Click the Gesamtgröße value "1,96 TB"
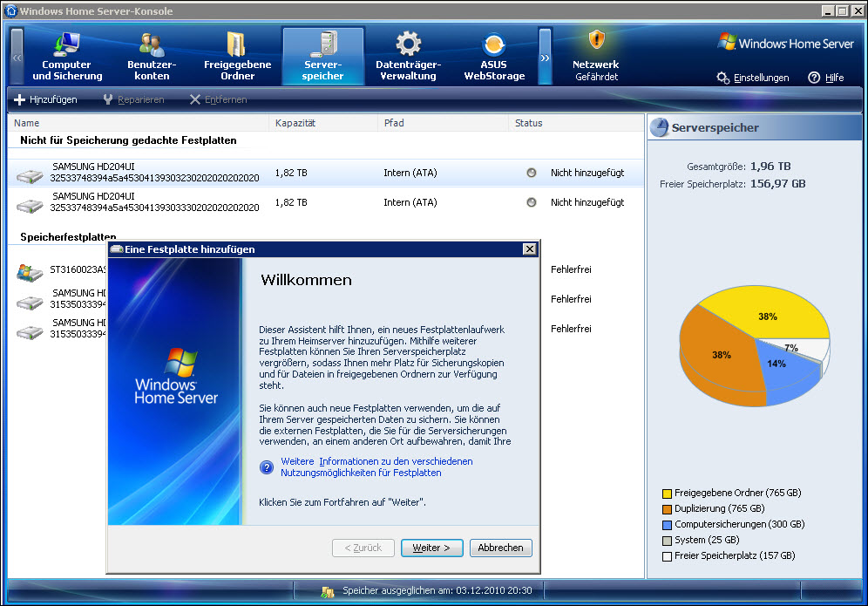 tap(770, 167)
